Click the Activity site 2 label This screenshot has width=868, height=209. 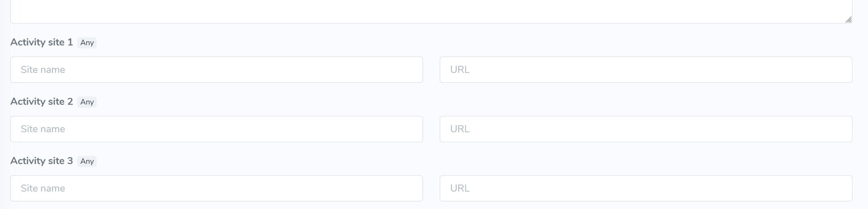point(41,102)
